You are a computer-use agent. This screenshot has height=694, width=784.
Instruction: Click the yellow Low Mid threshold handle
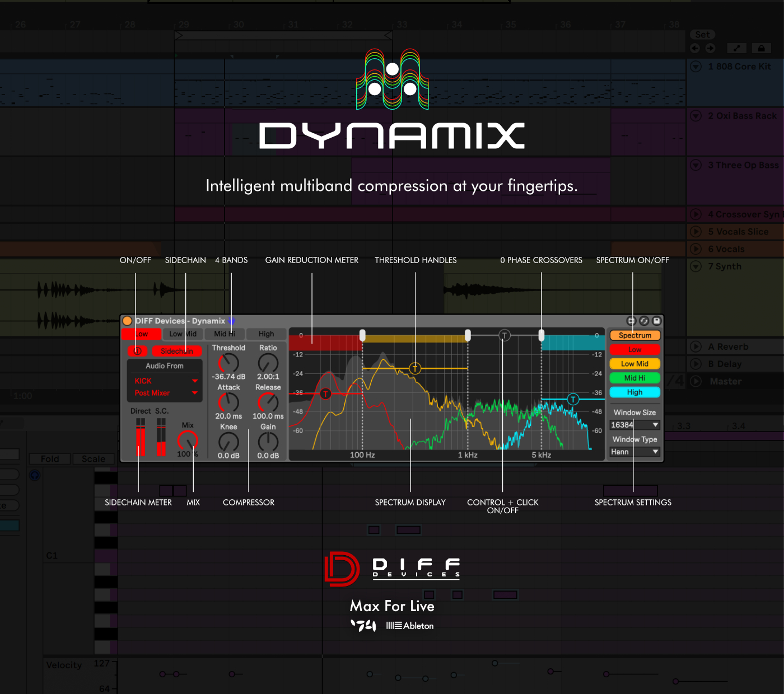point(414,368)
